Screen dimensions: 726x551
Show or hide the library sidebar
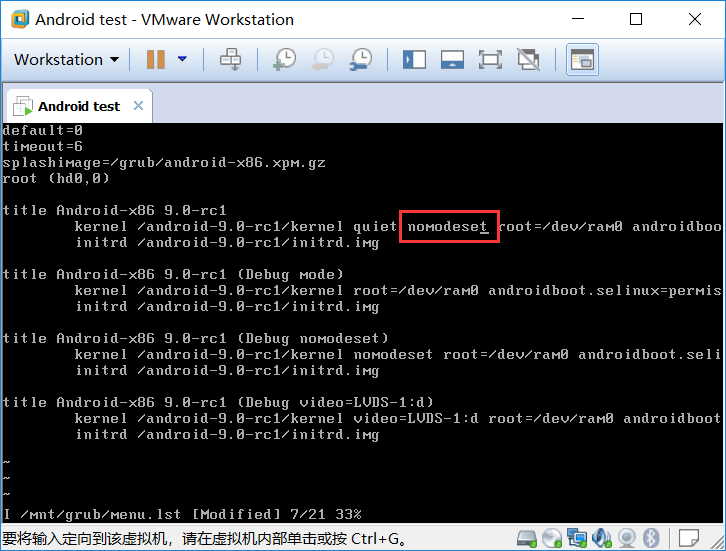click(x=414, y=60)
